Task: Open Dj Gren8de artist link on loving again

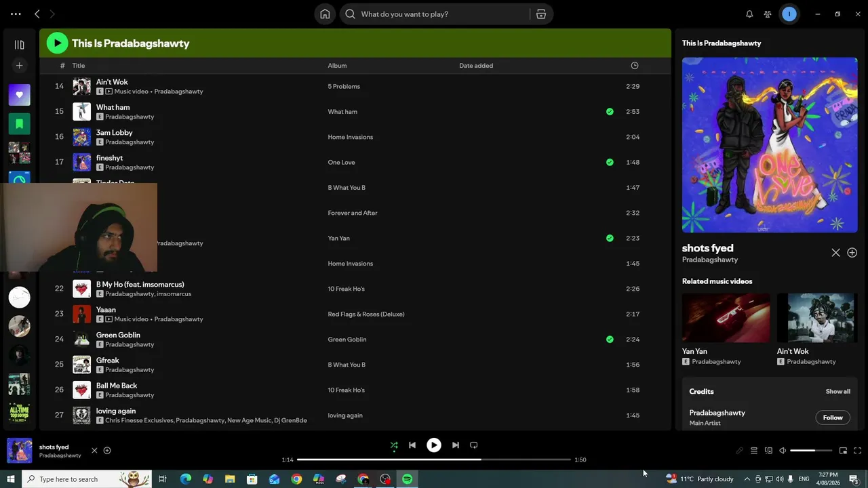Action: 290,421
